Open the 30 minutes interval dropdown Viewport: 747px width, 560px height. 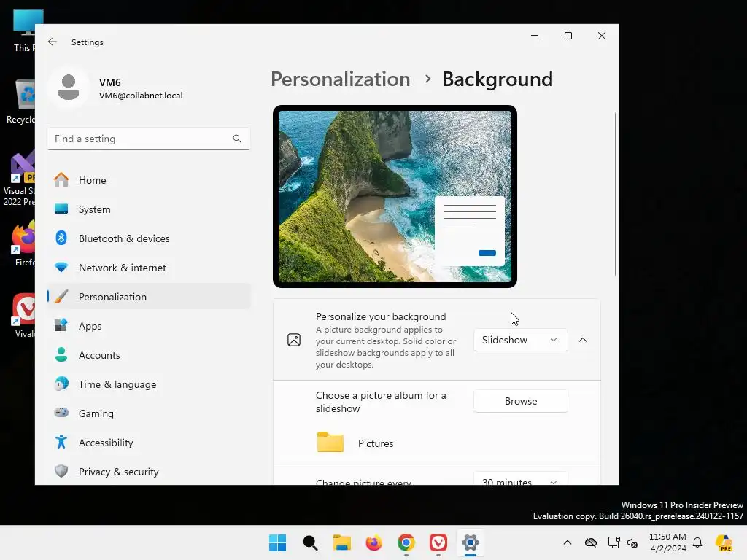(521, 479)
